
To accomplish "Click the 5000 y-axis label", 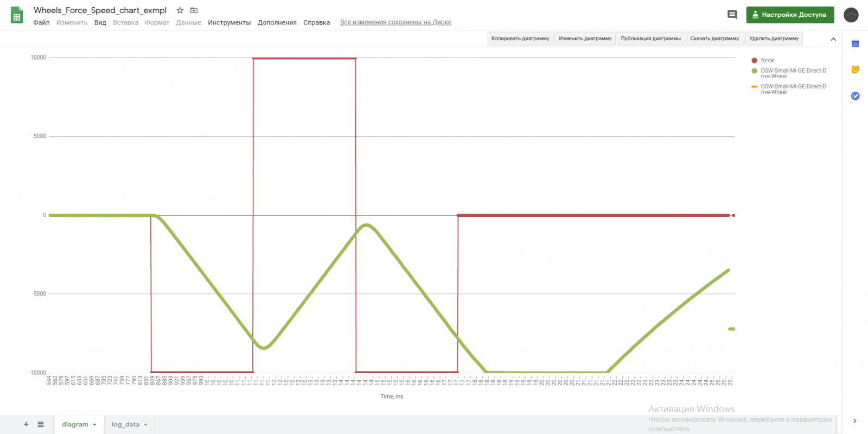I will point(40,136).
